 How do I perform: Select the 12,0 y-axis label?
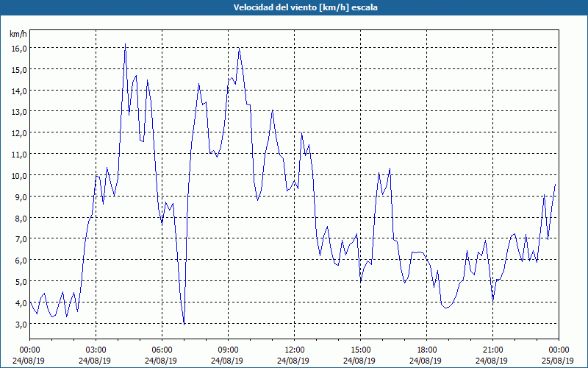18,133
